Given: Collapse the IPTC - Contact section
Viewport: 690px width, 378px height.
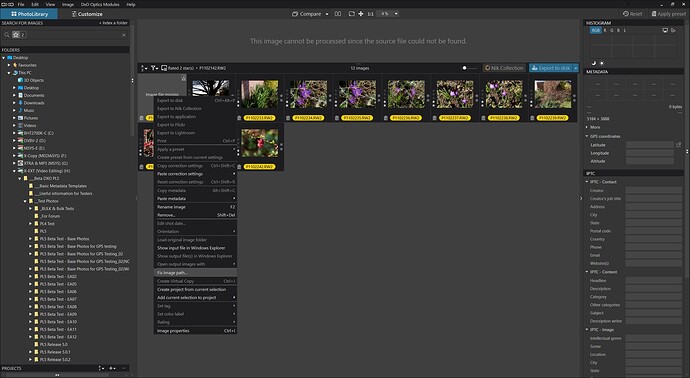Looking at the screenshot, I should pos(587,182).
